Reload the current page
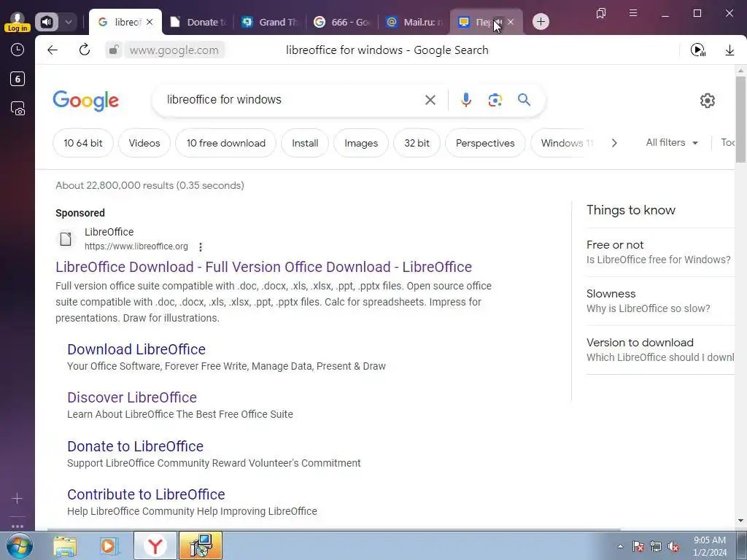The height and width of the screenshot is (560, 747). coord(85,50)
